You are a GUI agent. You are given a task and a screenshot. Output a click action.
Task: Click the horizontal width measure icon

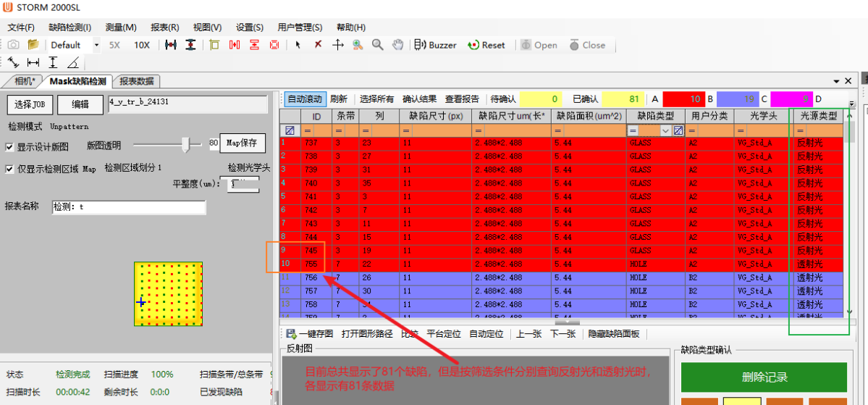point(171,45)
